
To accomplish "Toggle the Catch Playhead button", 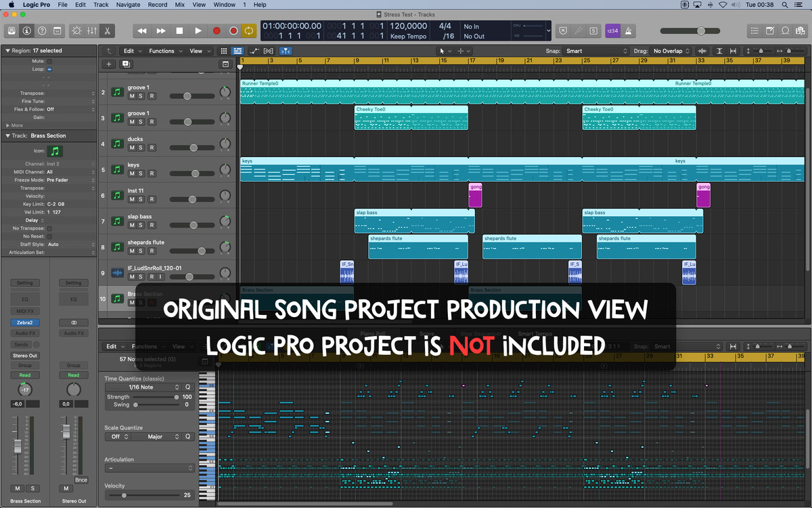I will (x=286, y=51).
